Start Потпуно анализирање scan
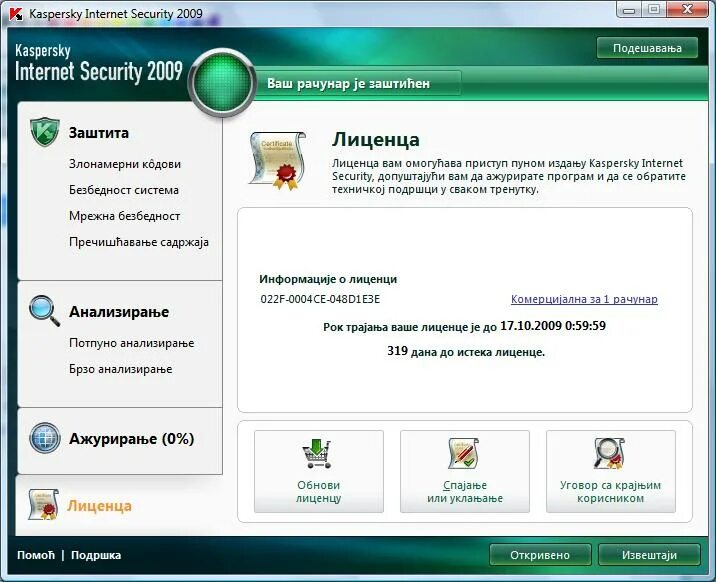Screen dimensions: 716x582 (132, 343)
